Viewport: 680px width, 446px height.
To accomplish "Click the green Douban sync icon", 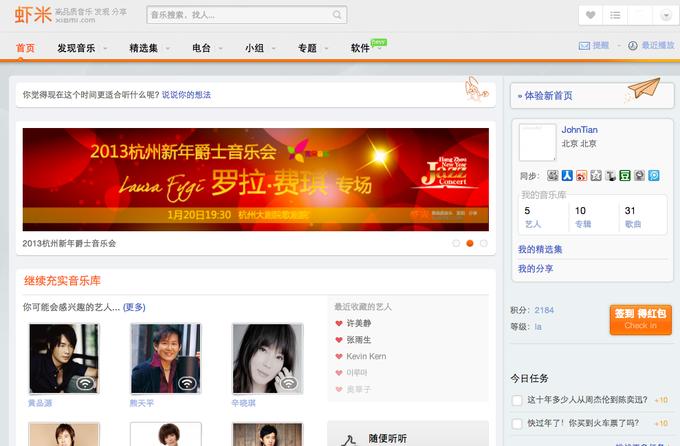I will tap(625, 175).
